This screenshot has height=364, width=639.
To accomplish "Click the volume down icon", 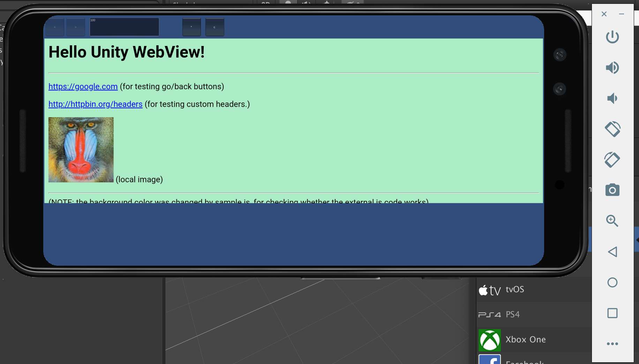I will [x=613, y=98].
